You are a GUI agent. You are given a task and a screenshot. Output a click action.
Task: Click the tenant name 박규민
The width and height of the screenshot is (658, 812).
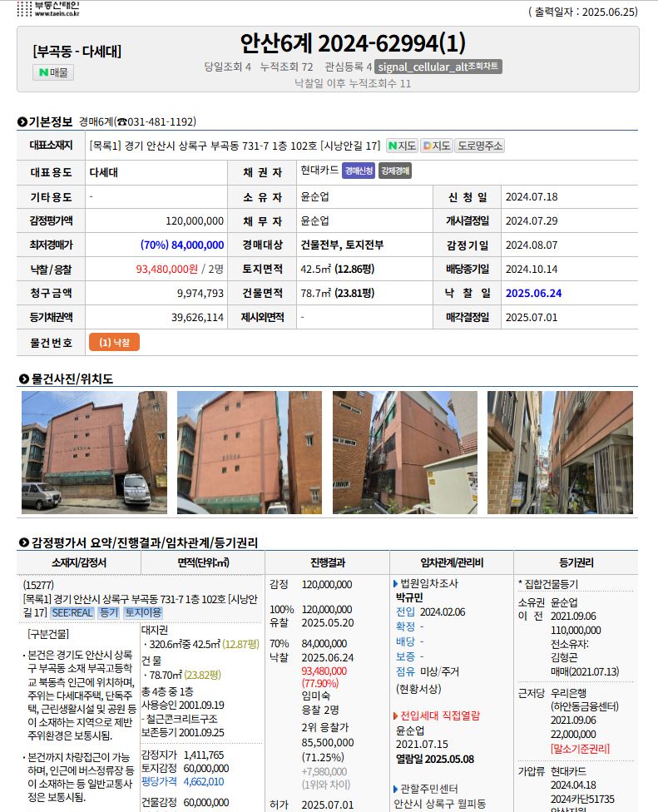409,597
